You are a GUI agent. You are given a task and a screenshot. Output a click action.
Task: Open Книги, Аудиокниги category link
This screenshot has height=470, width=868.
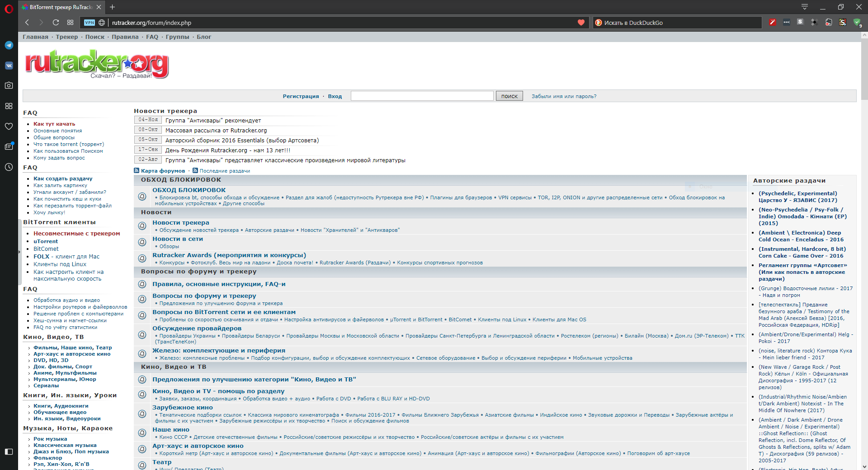click(61, 406)
